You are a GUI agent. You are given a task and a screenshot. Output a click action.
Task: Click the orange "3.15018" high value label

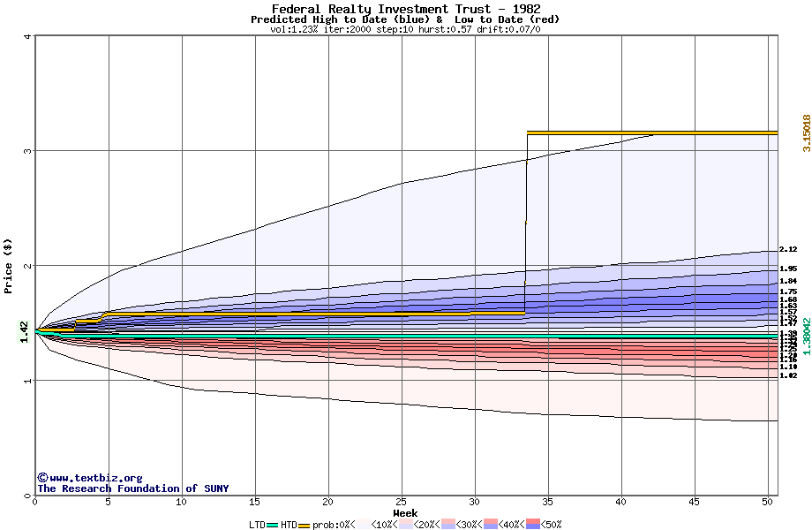(807, 133)
